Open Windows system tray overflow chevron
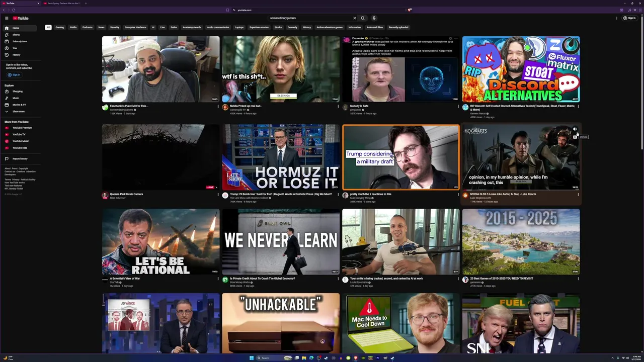Image resolution: width=644 pixels, height=362 pixels. 613,358
